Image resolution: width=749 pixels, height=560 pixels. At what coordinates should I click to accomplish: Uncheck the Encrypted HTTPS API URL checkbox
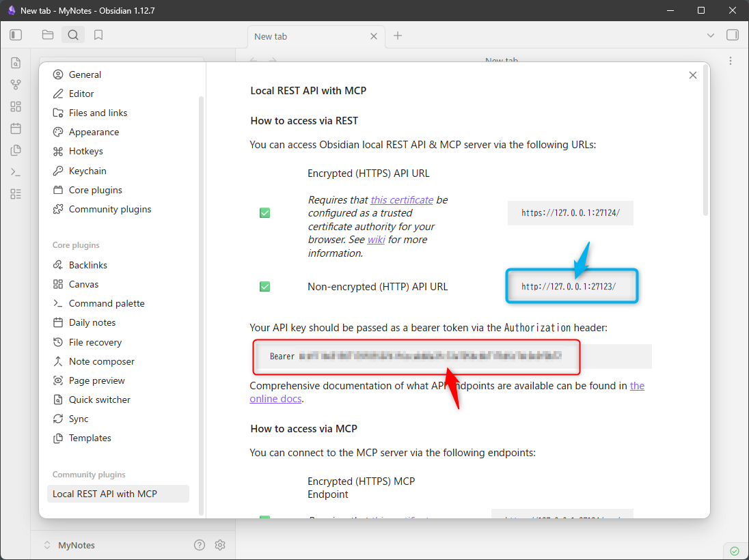[x=264, y=213]
